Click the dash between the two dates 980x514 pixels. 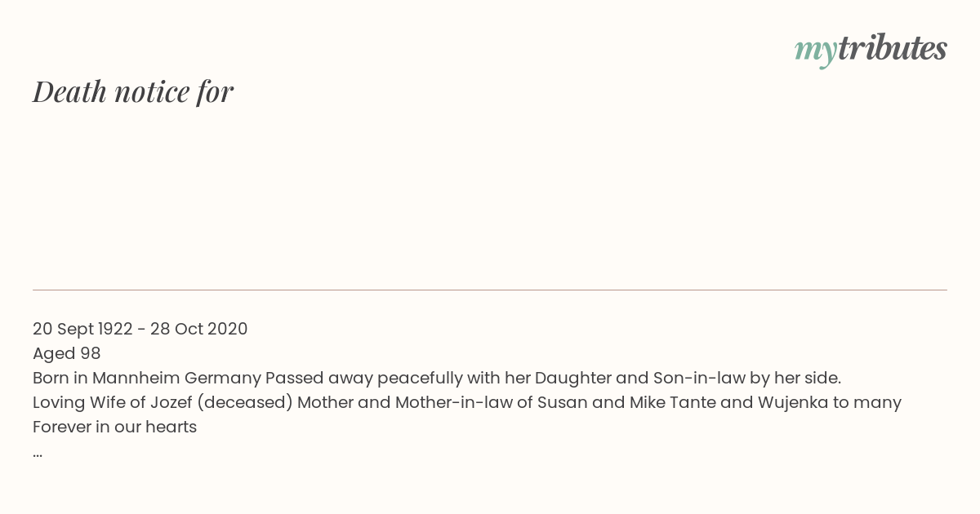[x=141, y=330]
